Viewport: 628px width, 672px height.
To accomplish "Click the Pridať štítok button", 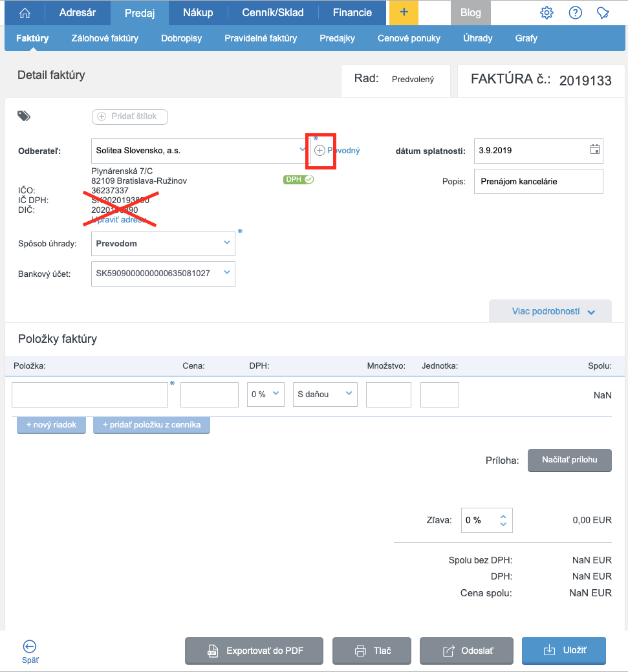I will click(130, 116).
